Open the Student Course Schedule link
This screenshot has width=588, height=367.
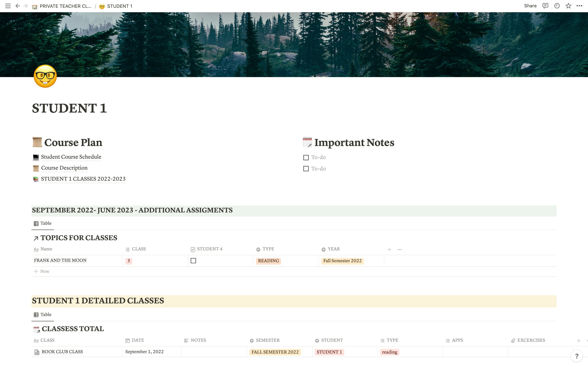pyautogui.click(x=71, y=157)
